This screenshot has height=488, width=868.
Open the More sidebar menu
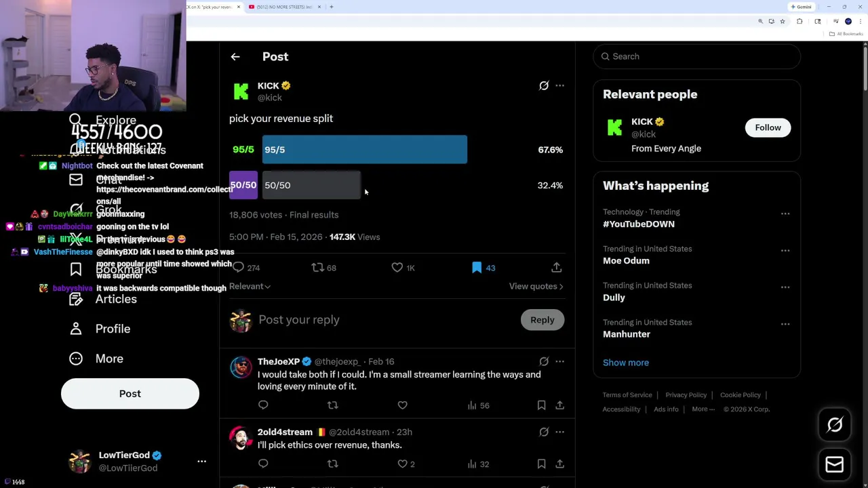pyautogui.click(x=96, y=359)
